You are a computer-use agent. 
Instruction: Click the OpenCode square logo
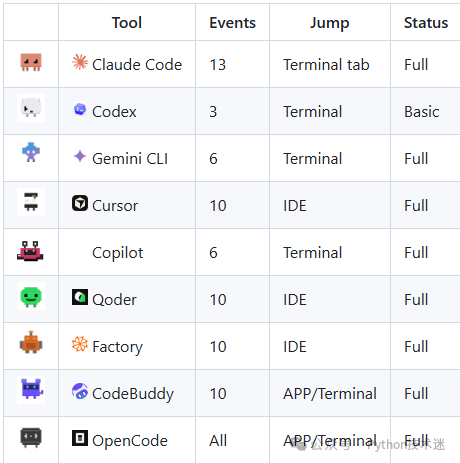(80, 438)
